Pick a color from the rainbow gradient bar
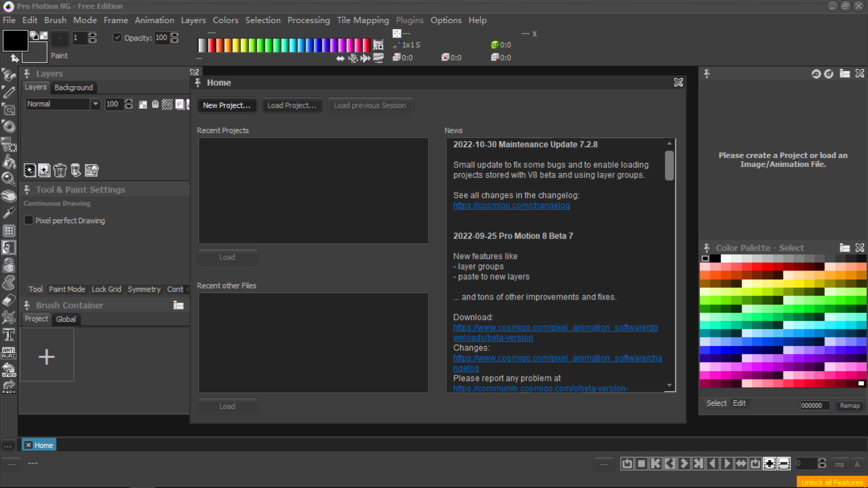 click(x=284, y=45)
